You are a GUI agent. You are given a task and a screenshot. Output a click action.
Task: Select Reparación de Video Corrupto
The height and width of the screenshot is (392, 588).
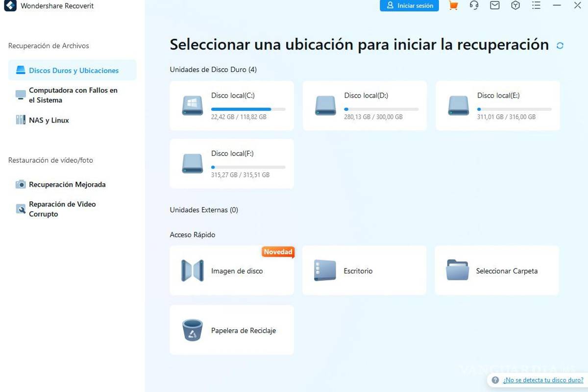(62, 209)
